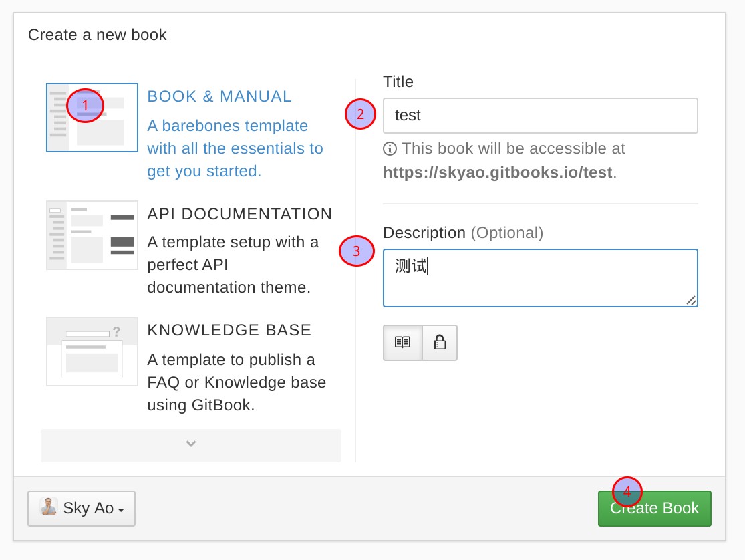
Task: Click the KNOWLEDGE BASE heading
Action: (229, 330)
